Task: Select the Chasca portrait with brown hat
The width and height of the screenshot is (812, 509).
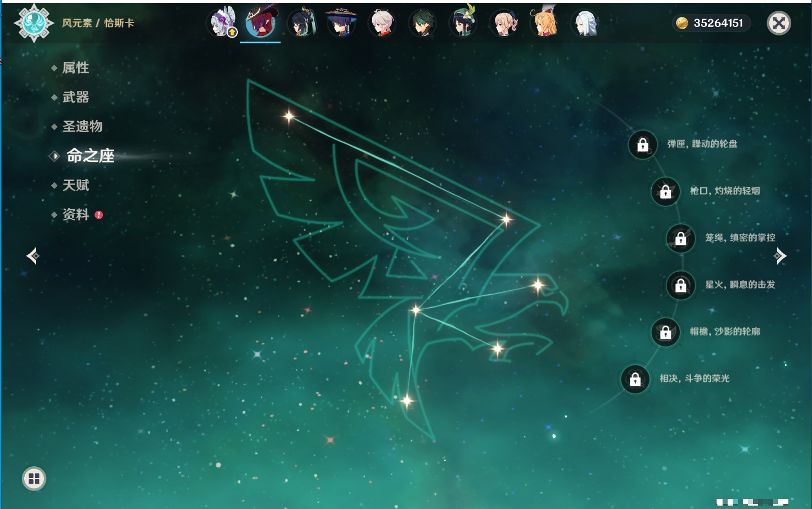Action: (260, 22)
